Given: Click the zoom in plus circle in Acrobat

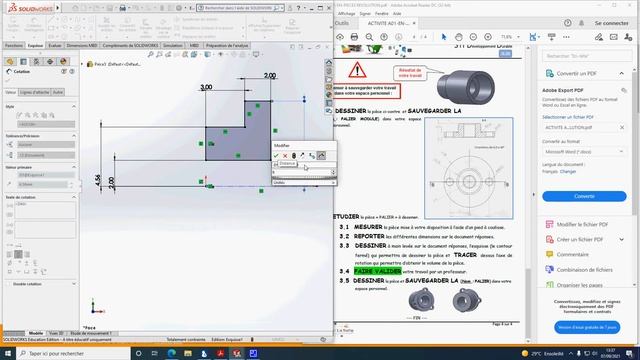Looking at the screenshot, I should pos(488,37).
